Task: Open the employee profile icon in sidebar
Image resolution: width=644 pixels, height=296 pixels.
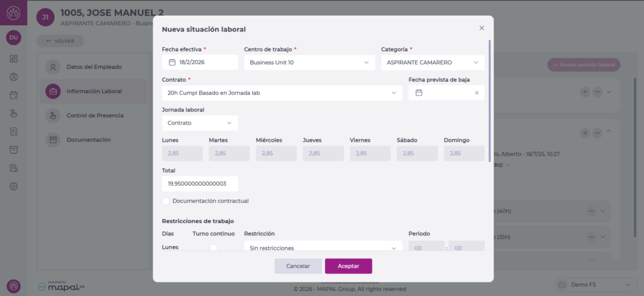Action: [x=14, y=77]
